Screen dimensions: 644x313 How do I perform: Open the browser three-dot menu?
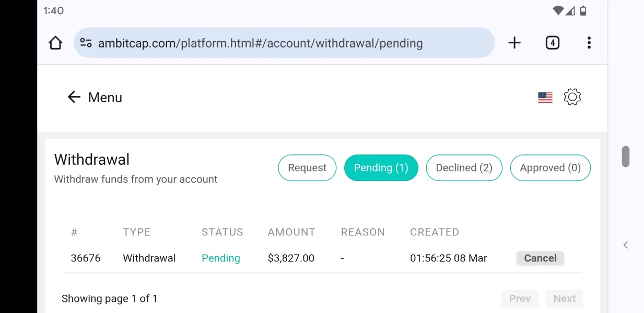pos(589,43)
